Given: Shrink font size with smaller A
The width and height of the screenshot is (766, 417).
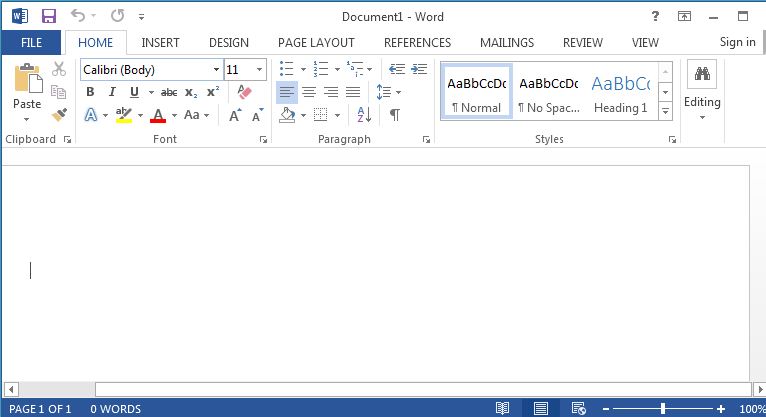Looking at the screenshot, I should pyautogui.click(x=257, y=115).
